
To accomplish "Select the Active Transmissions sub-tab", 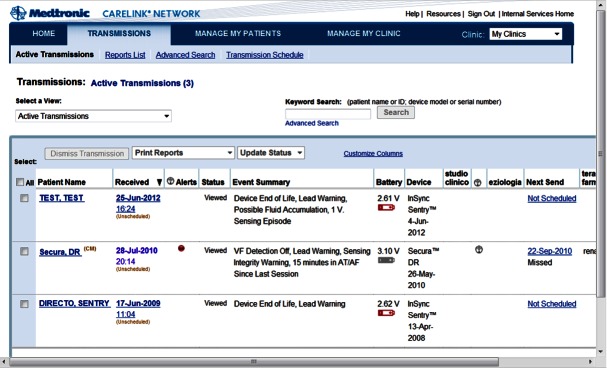I will (55, 55).
